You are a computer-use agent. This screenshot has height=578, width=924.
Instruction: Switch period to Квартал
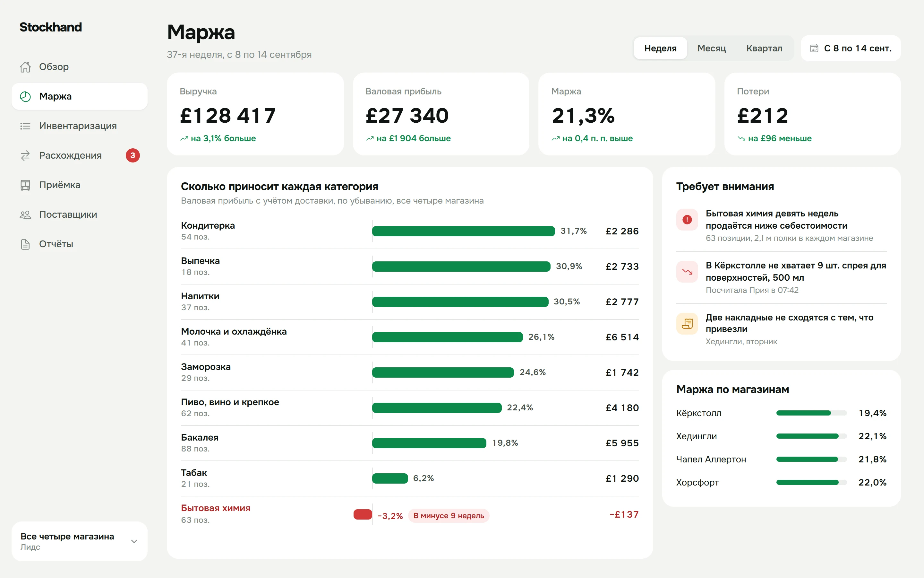pos(764,48)
